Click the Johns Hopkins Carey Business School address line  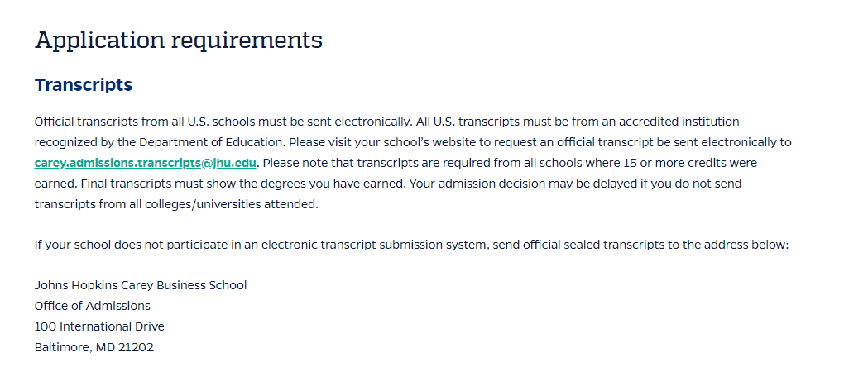(x=141, y=285)
